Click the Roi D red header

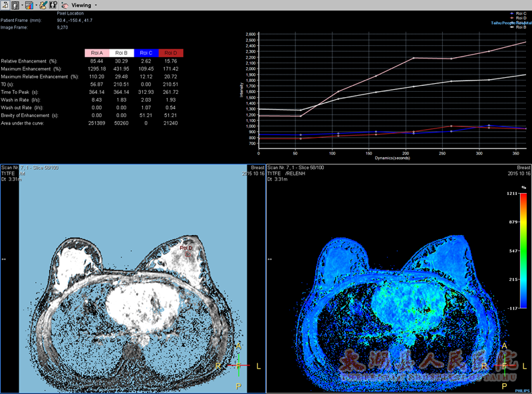[171, 53]
